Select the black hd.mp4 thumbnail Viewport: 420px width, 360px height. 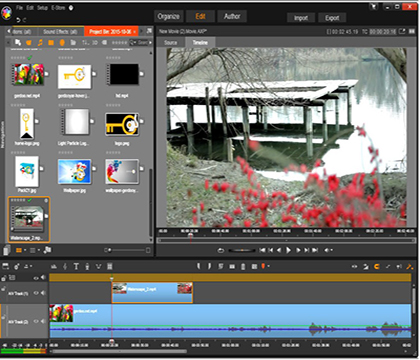123,74
